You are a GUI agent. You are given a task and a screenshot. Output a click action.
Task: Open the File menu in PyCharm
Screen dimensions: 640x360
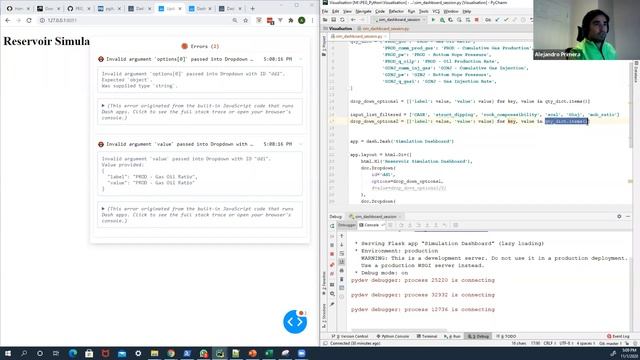click(325, 11)
